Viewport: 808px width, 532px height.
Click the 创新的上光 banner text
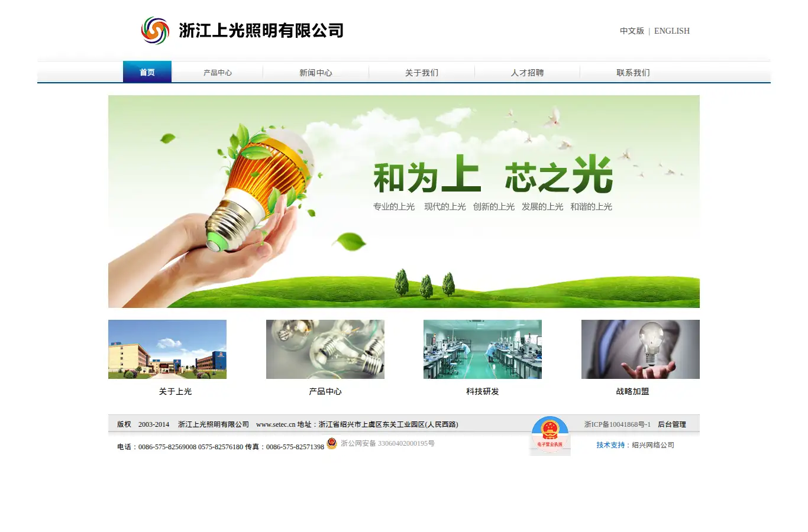coord(494,207)
